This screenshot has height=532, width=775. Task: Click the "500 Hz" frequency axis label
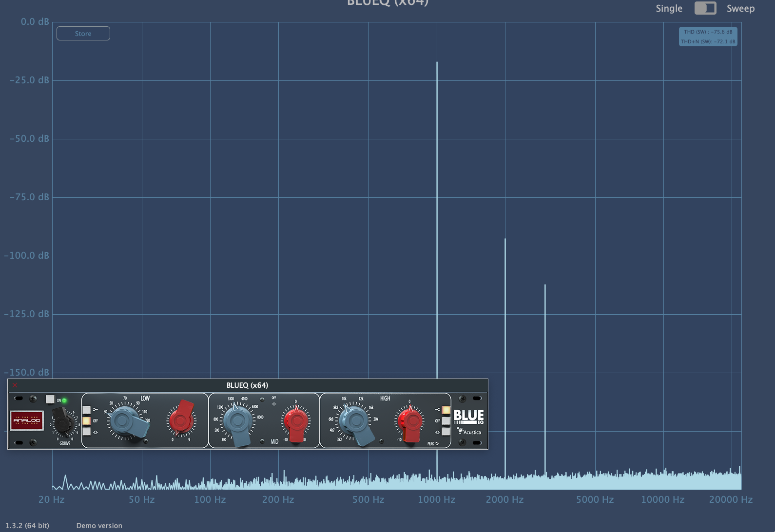click(x=368, y=499)
